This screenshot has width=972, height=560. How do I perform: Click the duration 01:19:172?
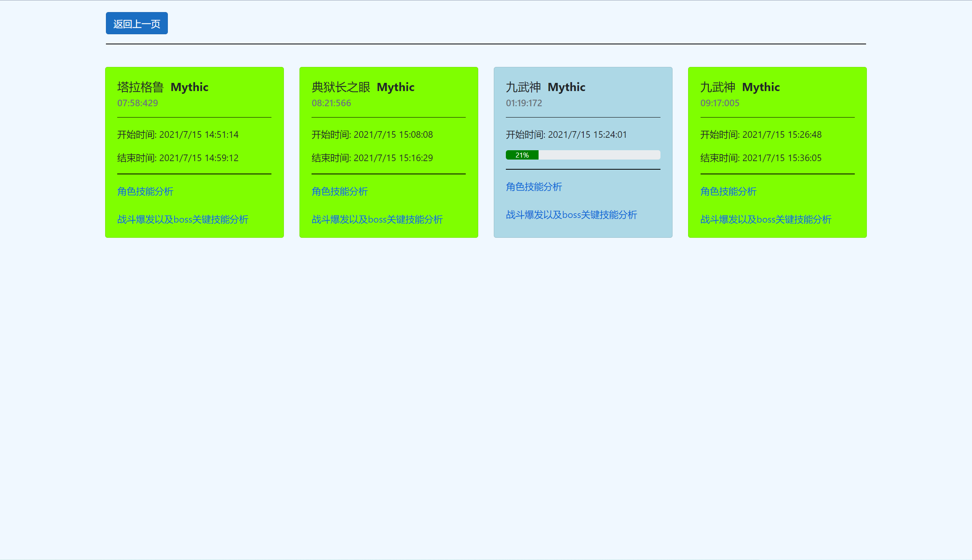tap(524, 103)
